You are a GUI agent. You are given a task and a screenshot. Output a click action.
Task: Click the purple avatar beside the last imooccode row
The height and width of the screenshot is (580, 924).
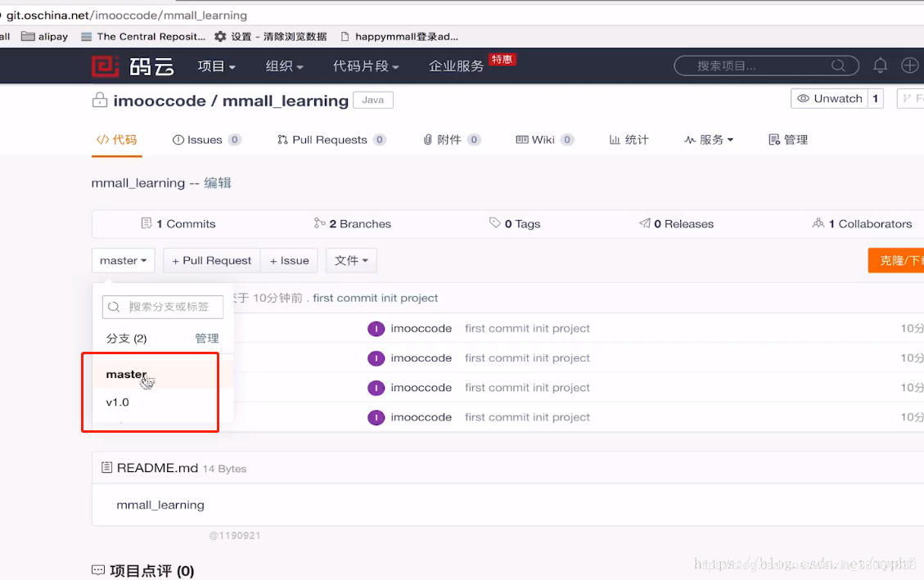point(376,417)
